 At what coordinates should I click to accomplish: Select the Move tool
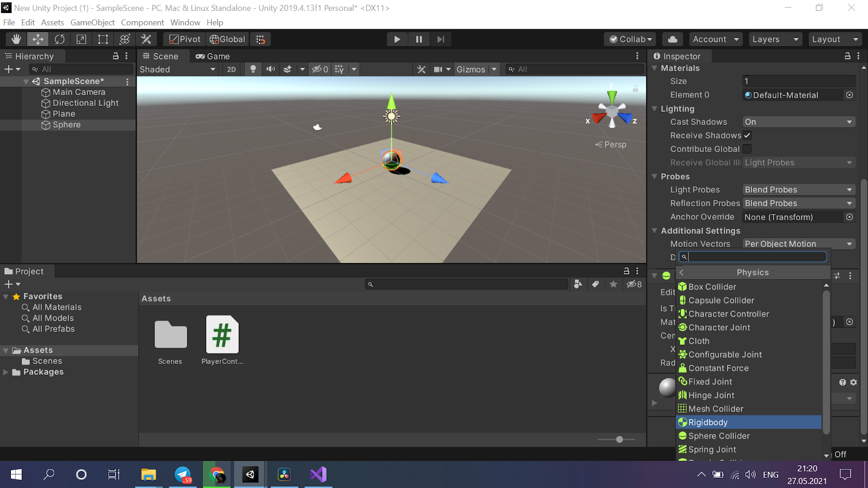pos(38,39)
